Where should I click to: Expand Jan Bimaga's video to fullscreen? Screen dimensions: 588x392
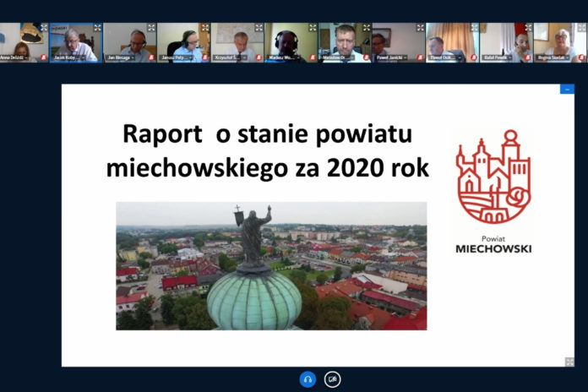pos(150,28)
